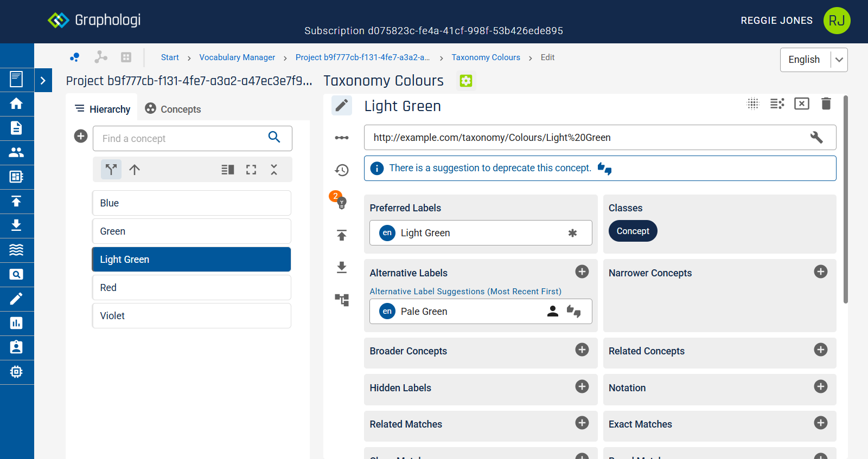Collapse all hierarchy nodes
Screen dimensions: 868x459
click(274, 170)
